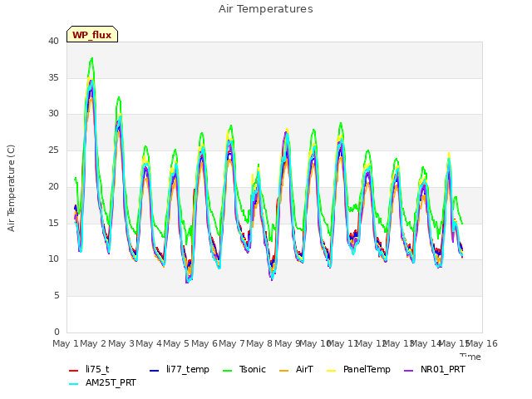The image size is (532, 399).
Task: Toggle the PanelTemp series label
Action: (x=367, y=369)
